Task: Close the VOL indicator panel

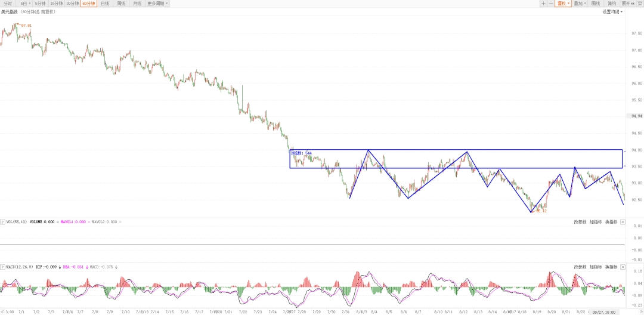Action: (623, 222)
